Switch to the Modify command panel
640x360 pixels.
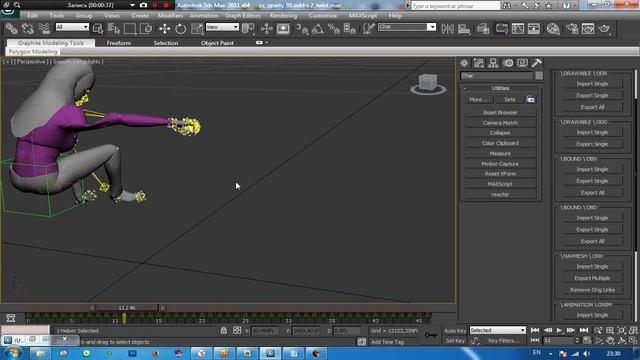[478, 63]
